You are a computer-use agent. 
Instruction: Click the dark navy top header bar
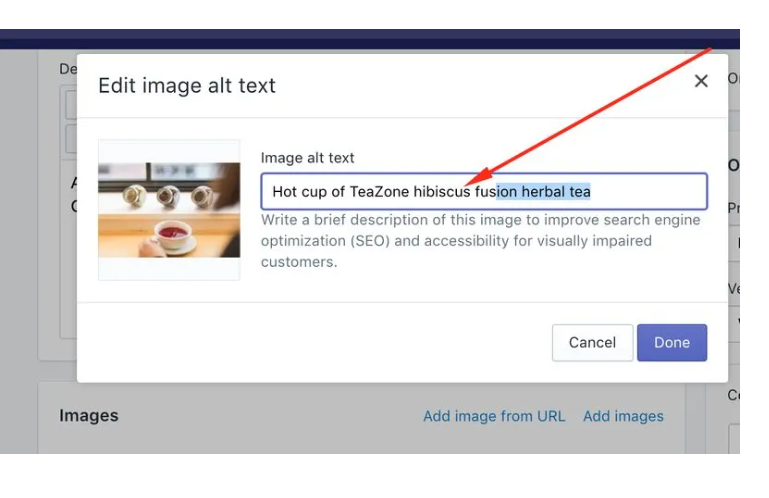coord(370,39)
